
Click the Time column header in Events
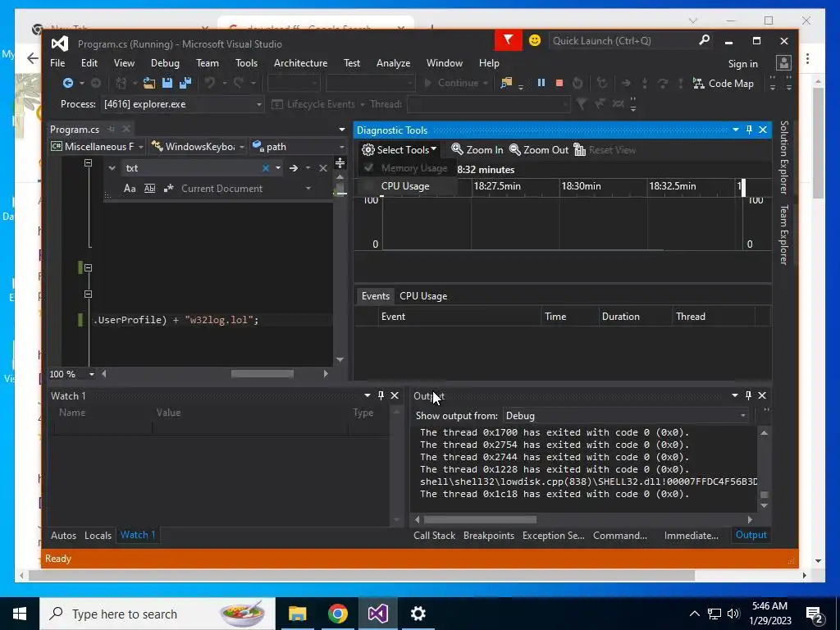pyautogui.click(x=570, y=317)
